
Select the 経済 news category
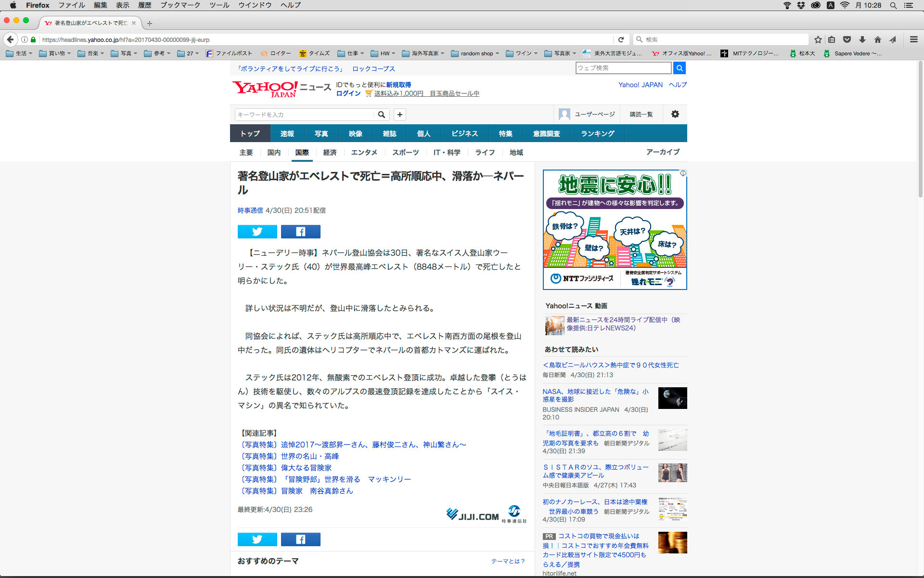[x=330, y=152]
